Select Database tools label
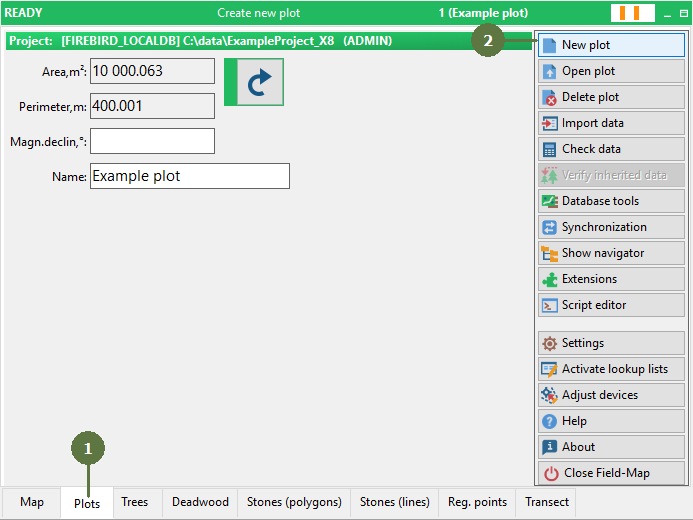This screenshot has width=693, height=520. click(600, 201)
